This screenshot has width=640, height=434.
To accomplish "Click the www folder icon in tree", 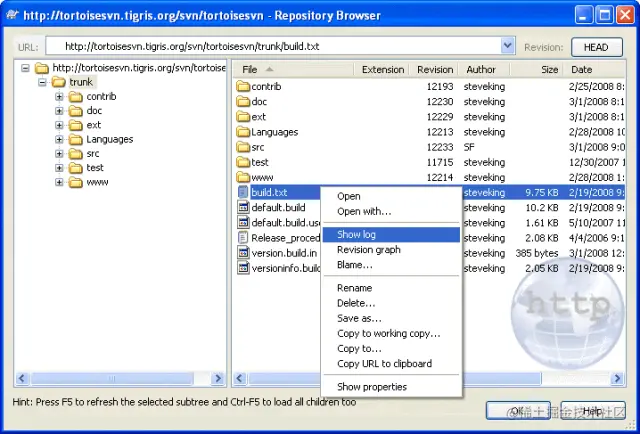I will [76, 182].
